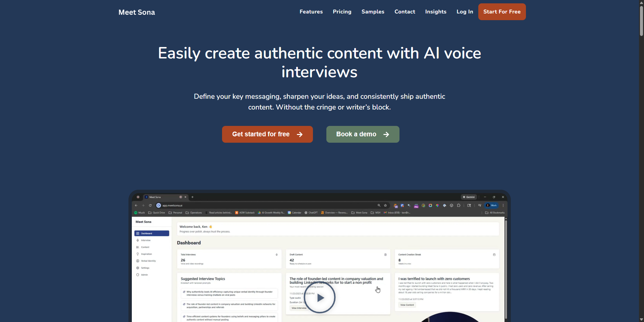Click the bookmark star in the address bar
The width and height of the screenshot is (644, 322).
click(x=385, y=205)
